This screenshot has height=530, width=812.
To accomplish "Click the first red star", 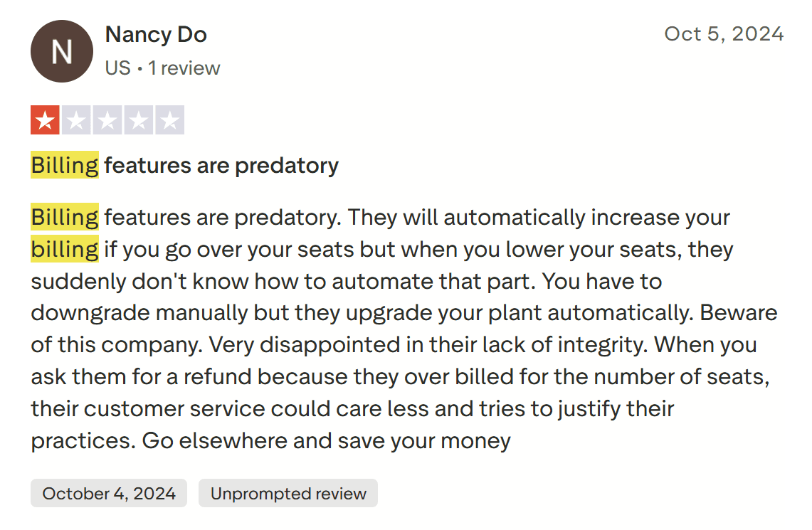I will tap(45, 120).
